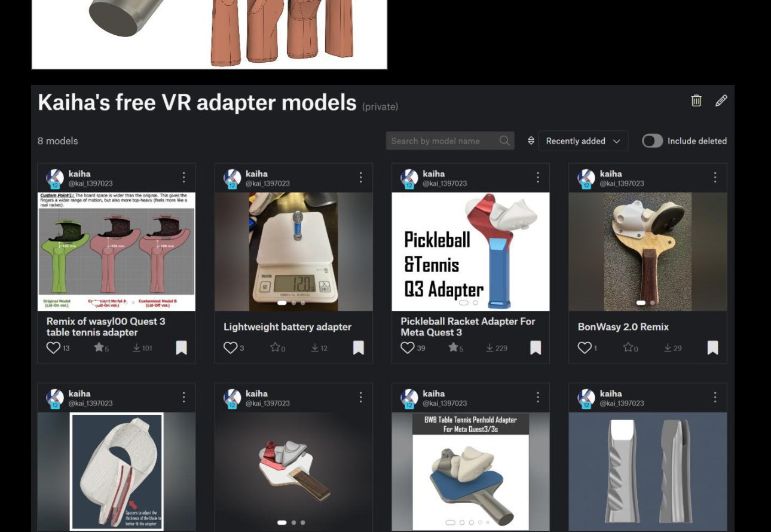This screenshot has height=532, width=771.
Task: Click @kai_1397023 handle on grip handle card
Action: [622, 403]
